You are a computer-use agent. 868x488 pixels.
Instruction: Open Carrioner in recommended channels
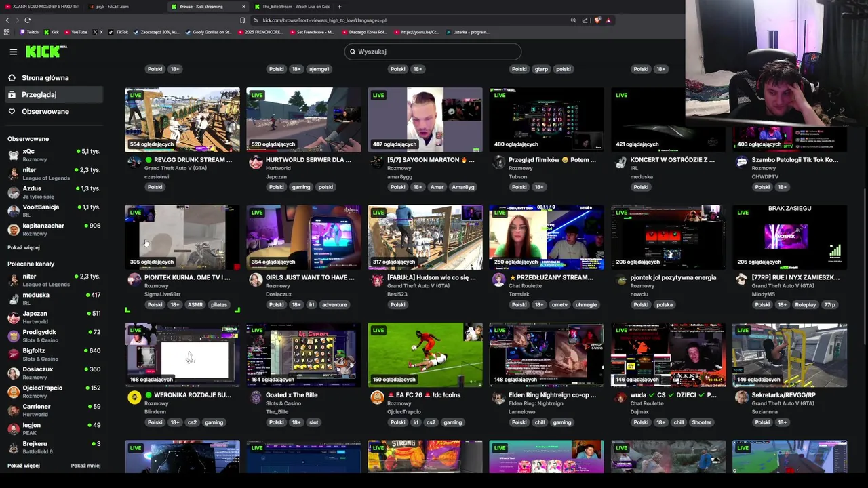54,410
